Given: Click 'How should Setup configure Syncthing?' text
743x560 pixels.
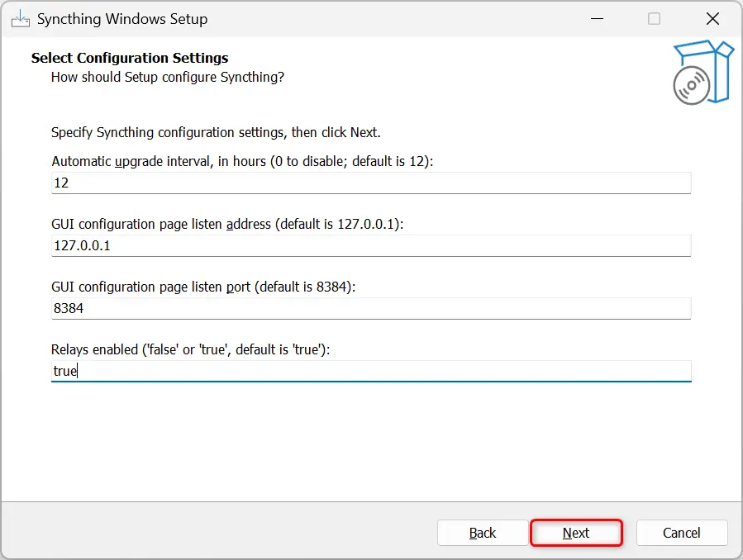Looking at the screenshot, I should coord(168,77).
